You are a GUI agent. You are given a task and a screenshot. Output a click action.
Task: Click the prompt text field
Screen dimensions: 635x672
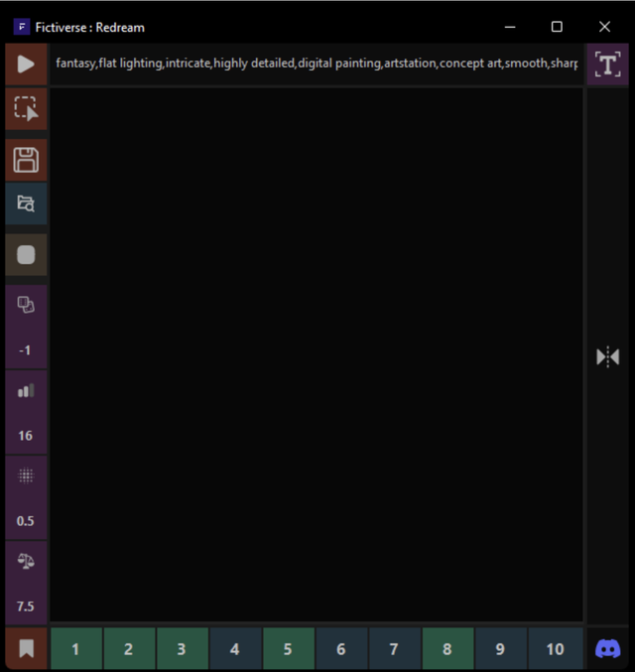(x=316, y=65)
